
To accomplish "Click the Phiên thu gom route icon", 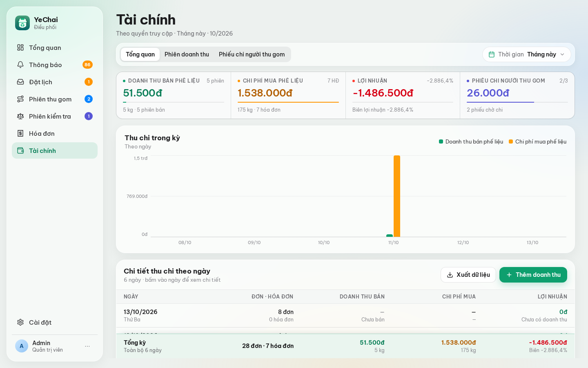I will pos(20,99).
